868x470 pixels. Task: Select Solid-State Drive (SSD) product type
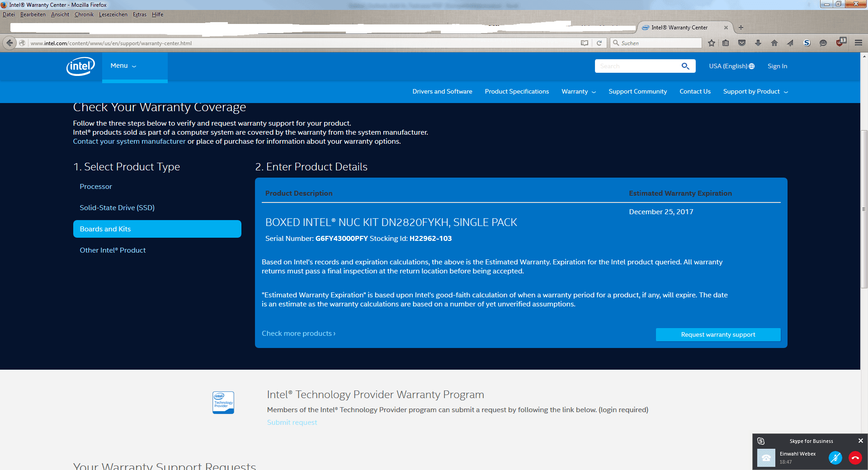pyautogui.click(x=117, y=208)
